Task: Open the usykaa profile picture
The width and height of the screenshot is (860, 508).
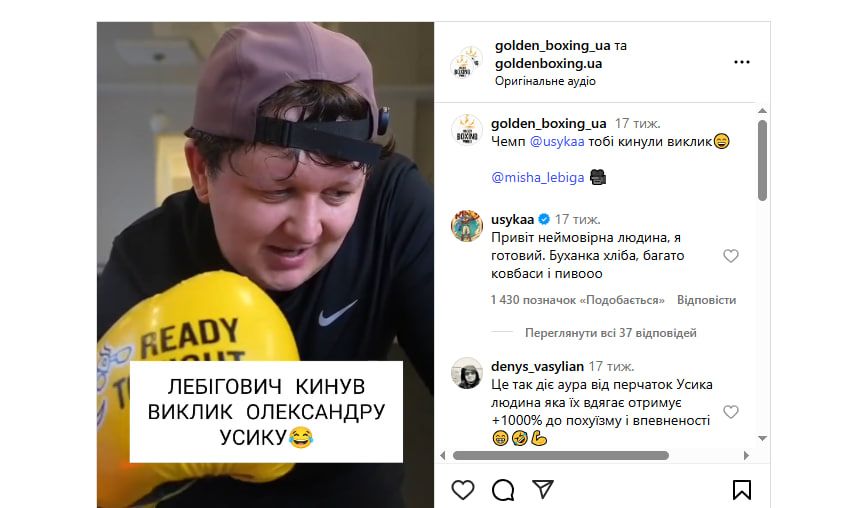Action: 467,225
